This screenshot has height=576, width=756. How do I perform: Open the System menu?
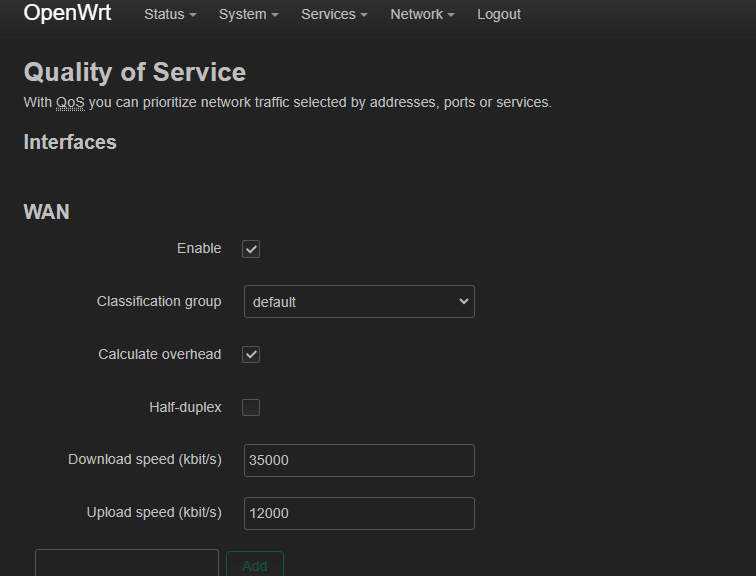point(248,14)
